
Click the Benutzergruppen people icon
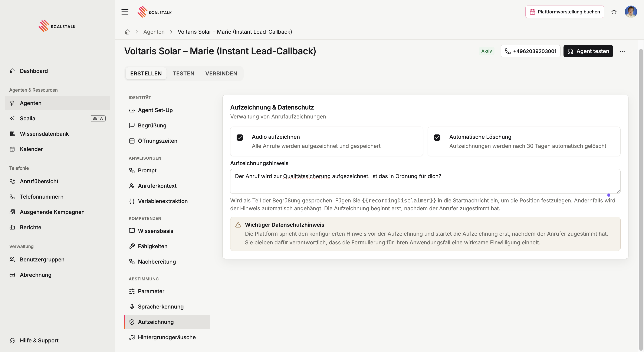(x=12, y=260)
